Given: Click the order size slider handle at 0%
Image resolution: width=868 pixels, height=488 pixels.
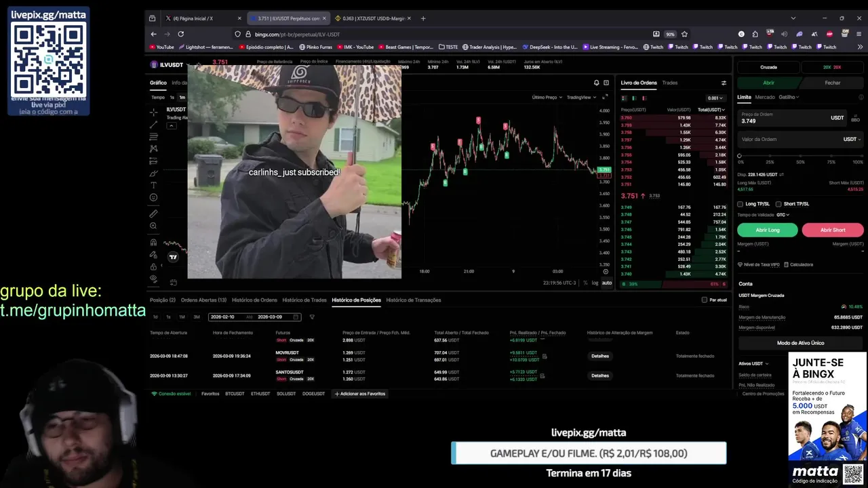Looking at the screenshot, I should pyautogui.click(x=740, y=156).
